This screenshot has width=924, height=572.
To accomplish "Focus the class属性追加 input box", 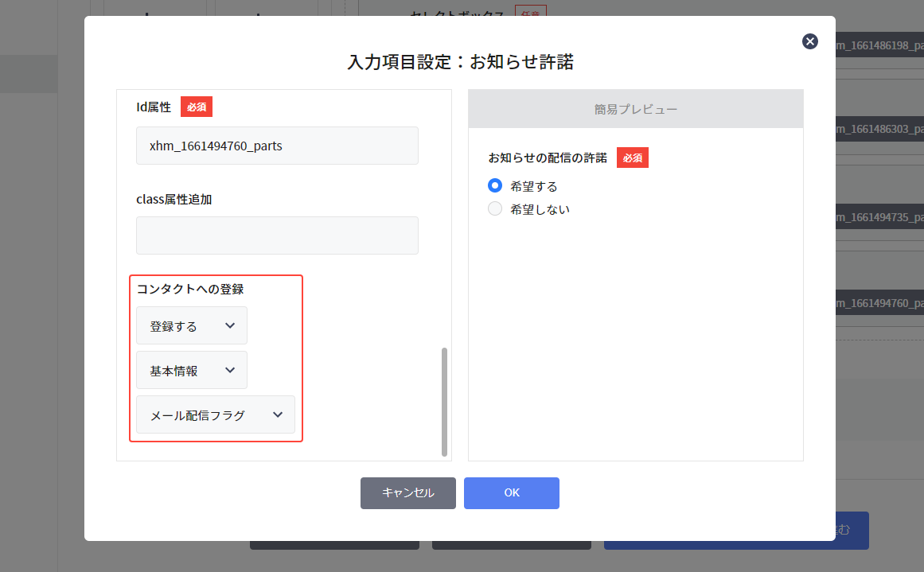I will (277, 235).
